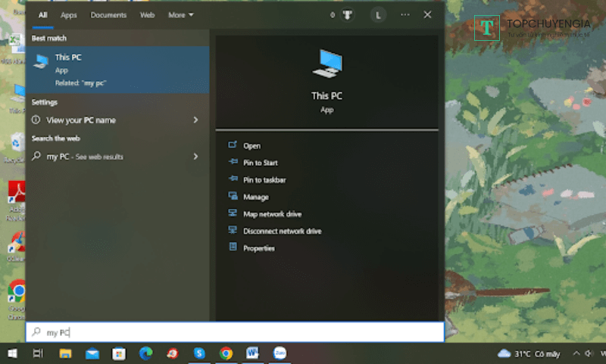606x364 pixels.
Task: Click View your PC name setting
Action: click(x=81, y=120)
